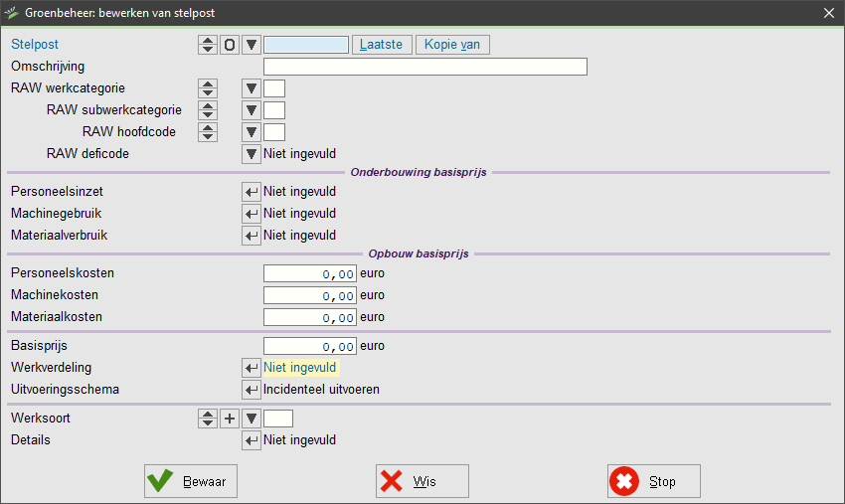Click the O icon next to Stelpost
Screen dimensions: 845x504
230,45
